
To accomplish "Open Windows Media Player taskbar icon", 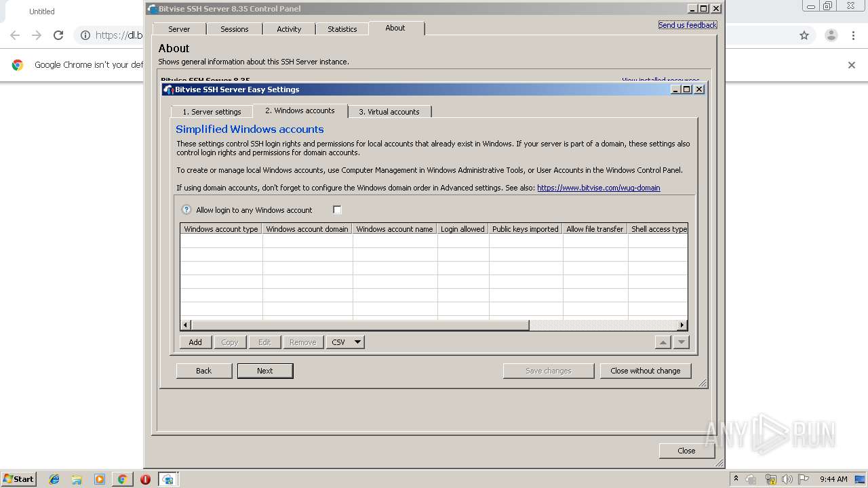I will click(100, 479).
